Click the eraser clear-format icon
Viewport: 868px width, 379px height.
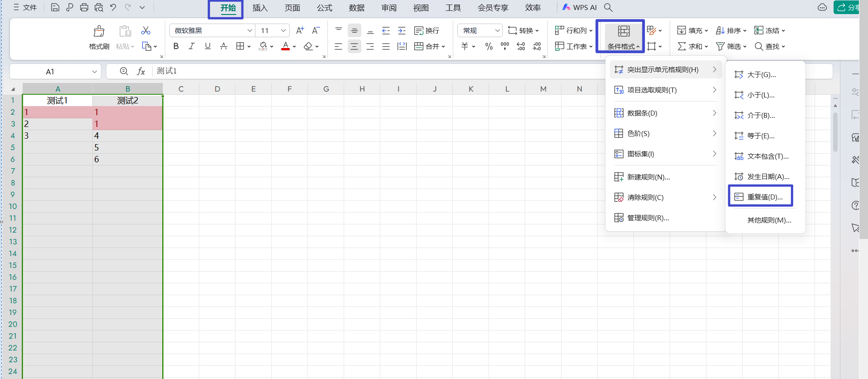coord(308,46)
